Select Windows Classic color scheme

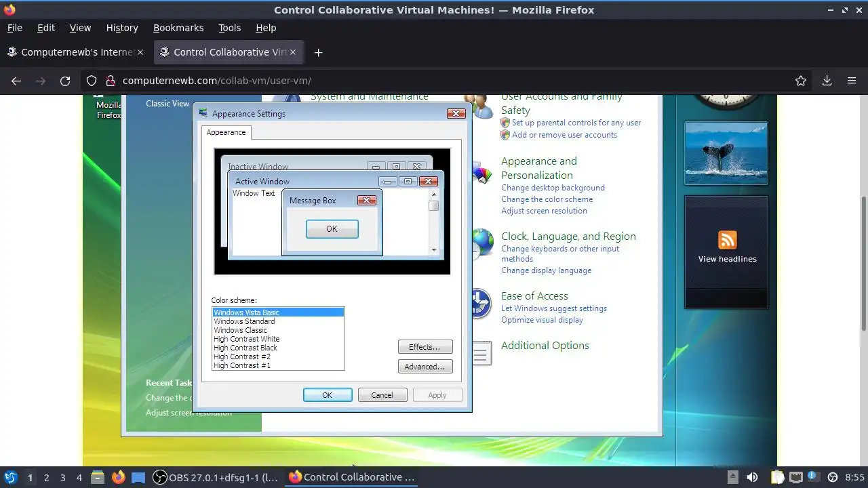[x=278, y=330]
